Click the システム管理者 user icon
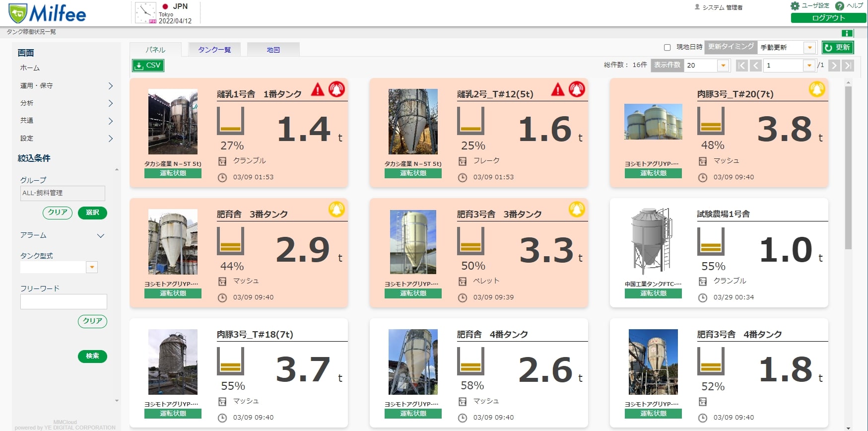868x431 pixels. tap(697, 7)
